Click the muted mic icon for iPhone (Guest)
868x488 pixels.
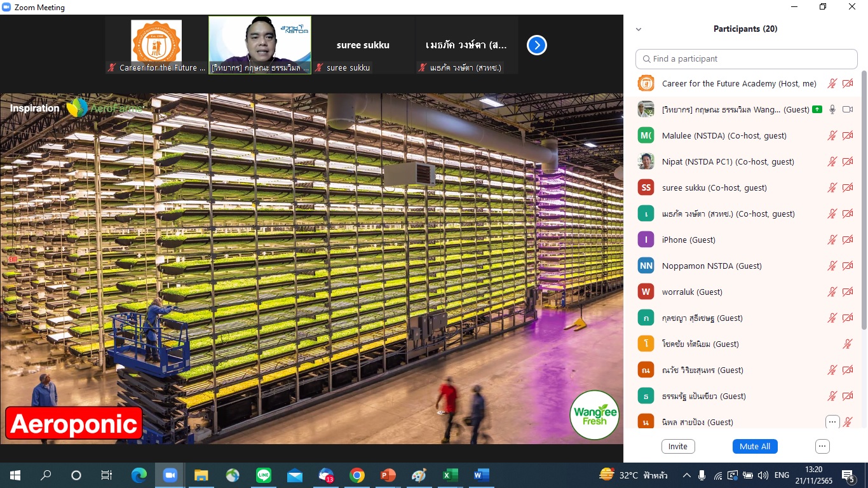coord(832,240)
